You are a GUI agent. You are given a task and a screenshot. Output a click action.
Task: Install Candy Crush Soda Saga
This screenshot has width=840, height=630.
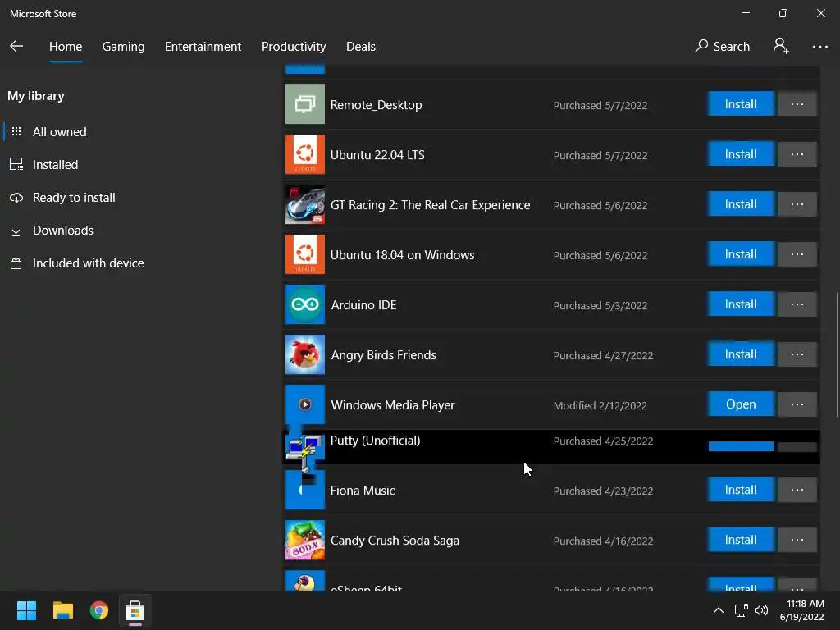coord(741,540)
